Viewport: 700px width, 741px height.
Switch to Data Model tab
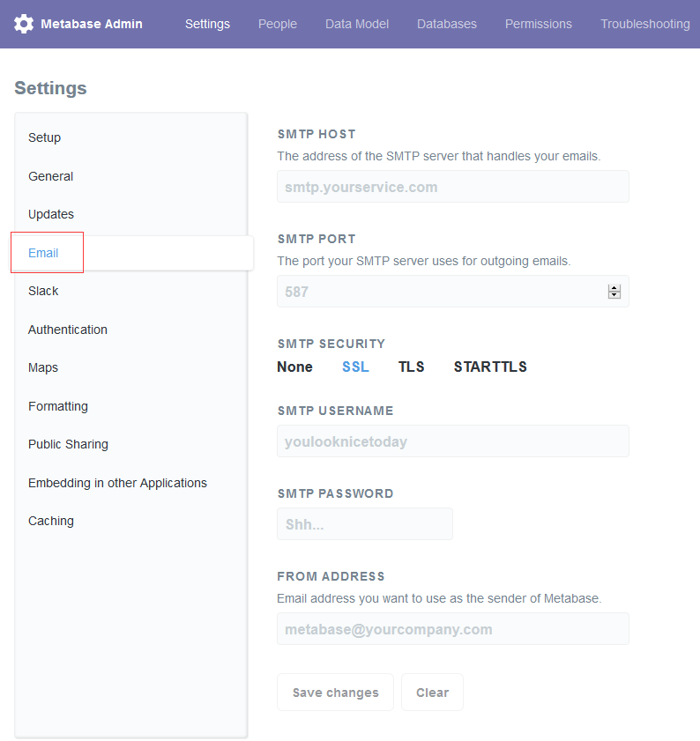pyautogui.click(x=356, y=24)
